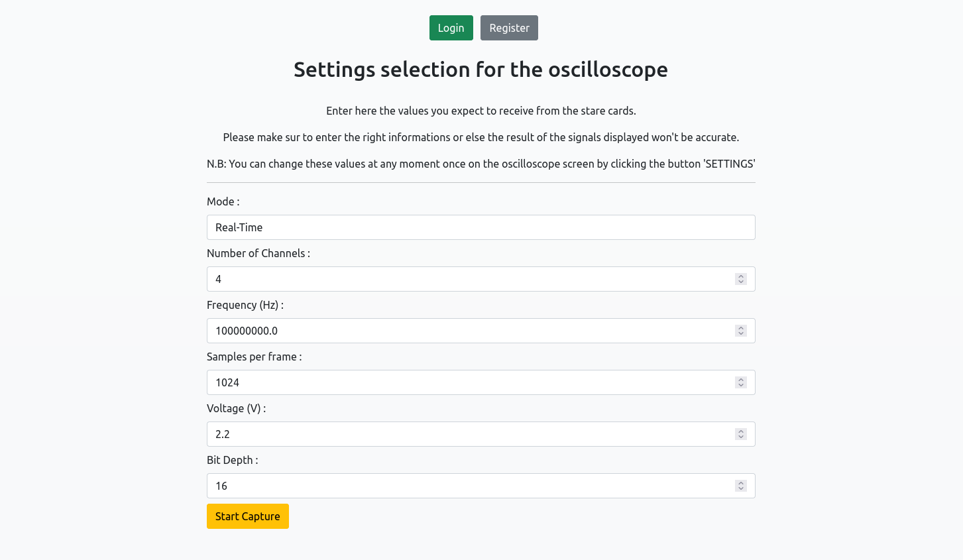Open the Mode dropdown showing Real-Time
Viewport: 963px width, 560px height.
click(x=481, y=227)
